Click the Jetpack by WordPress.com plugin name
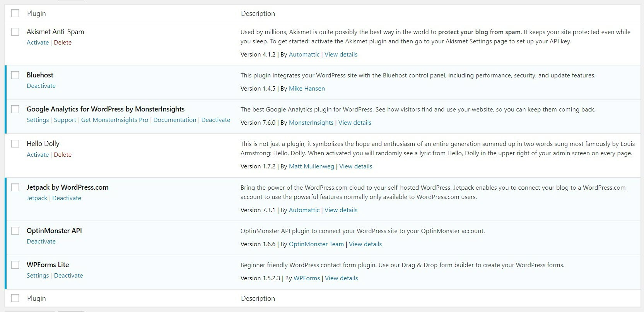The height and width of the screenshot is (312, 644). pos(67,187)
